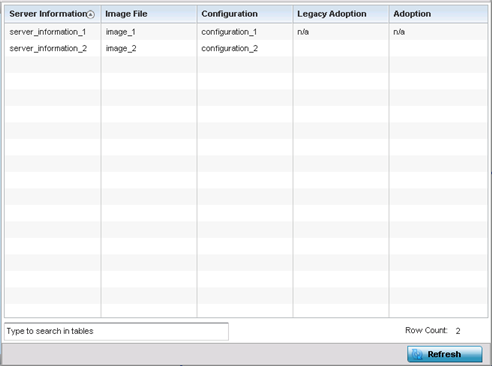Click the configuration_2 cell
Screen dimensions: 492x366
coord(245,48)
